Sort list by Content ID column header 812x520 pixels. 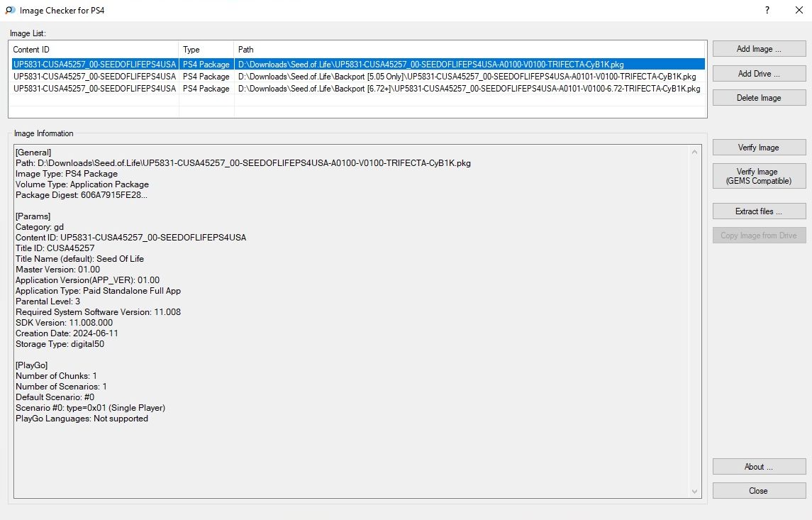point(94,50)
